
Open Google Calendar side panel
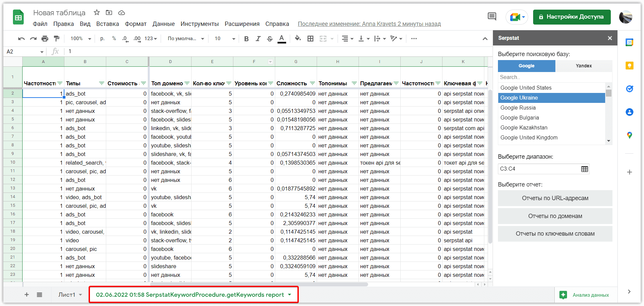[629, 42]
